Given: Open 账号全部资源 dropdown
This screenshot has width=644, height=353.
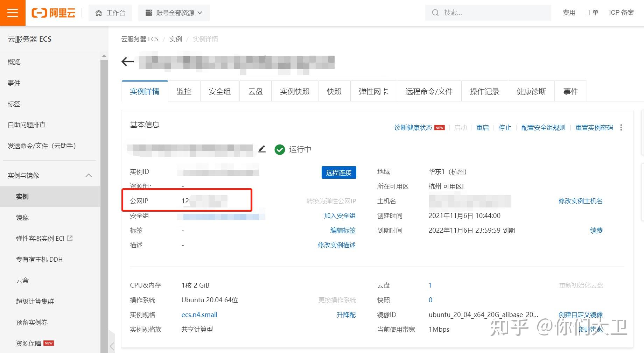Looking at the screenshot, I should point(174,13).
